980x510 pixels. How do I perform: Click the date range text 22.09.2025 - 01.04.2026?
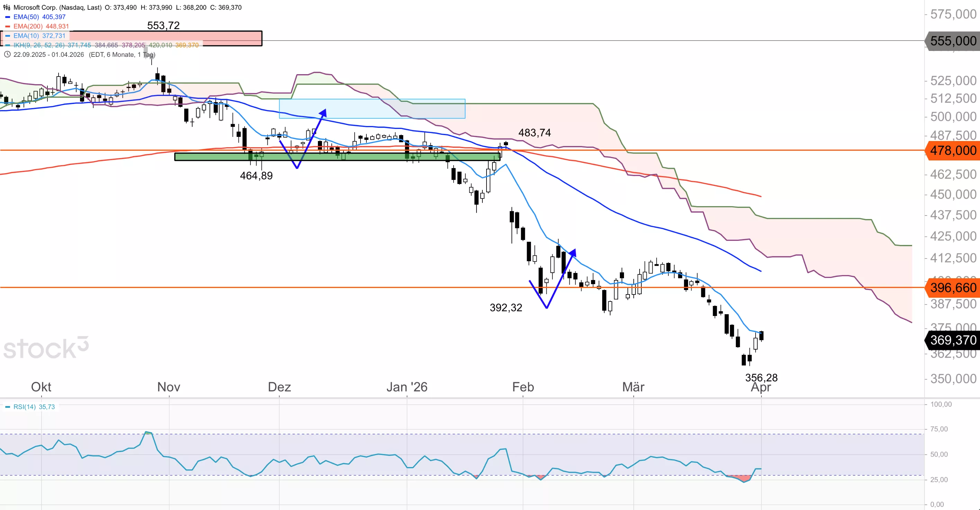point(49,54)
